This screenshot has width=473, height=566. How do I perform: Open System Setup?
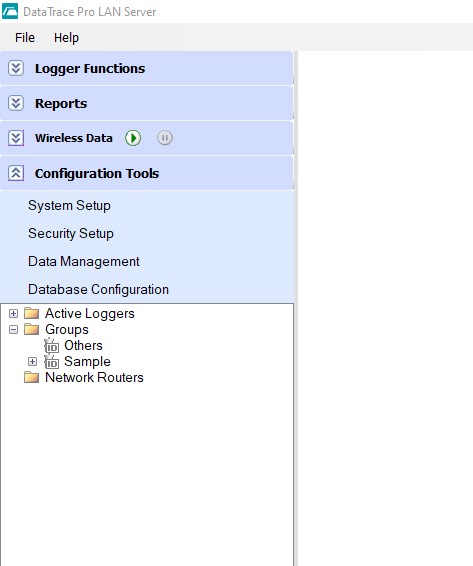(69, 205)
